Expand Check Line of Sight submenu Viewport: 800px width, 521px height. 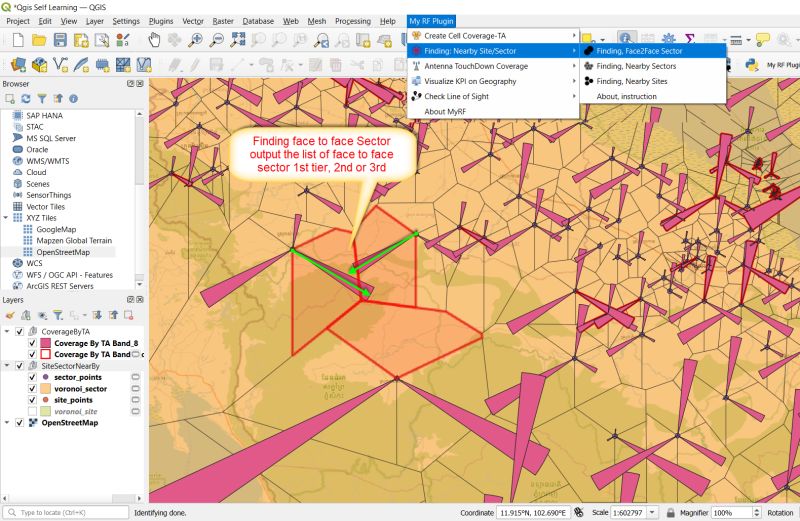493,96
